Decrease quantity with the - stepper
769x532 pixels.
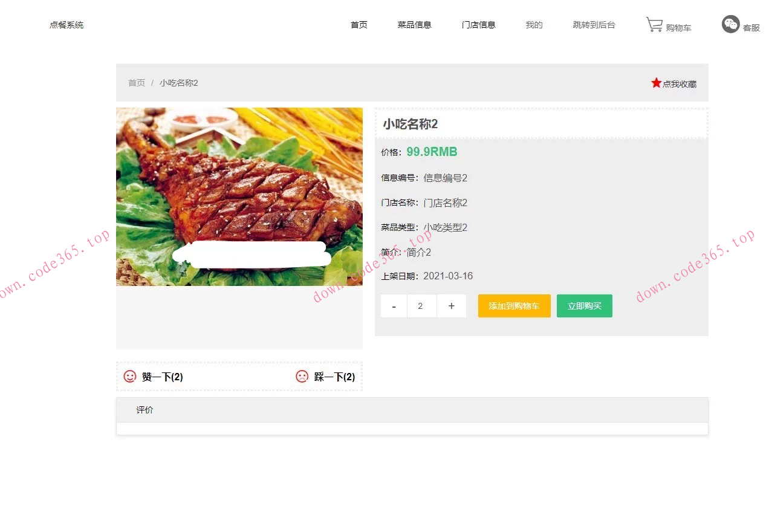tap(394, 306)
